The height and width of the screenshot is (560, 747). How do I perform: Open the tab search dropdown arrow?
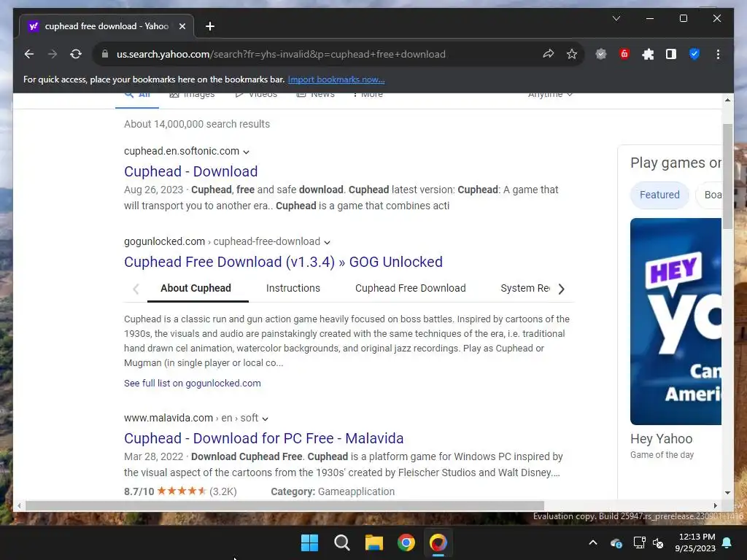[616, 18]
